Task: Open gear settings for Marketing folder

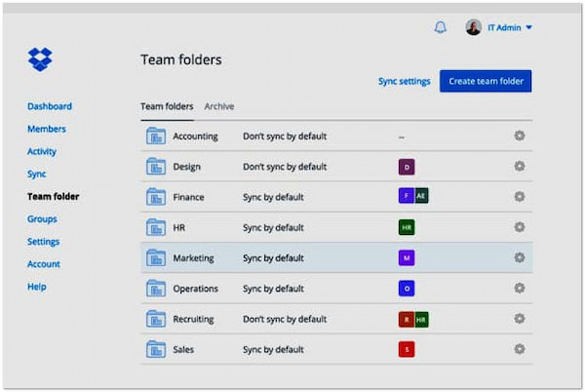Action: (520, 257)
